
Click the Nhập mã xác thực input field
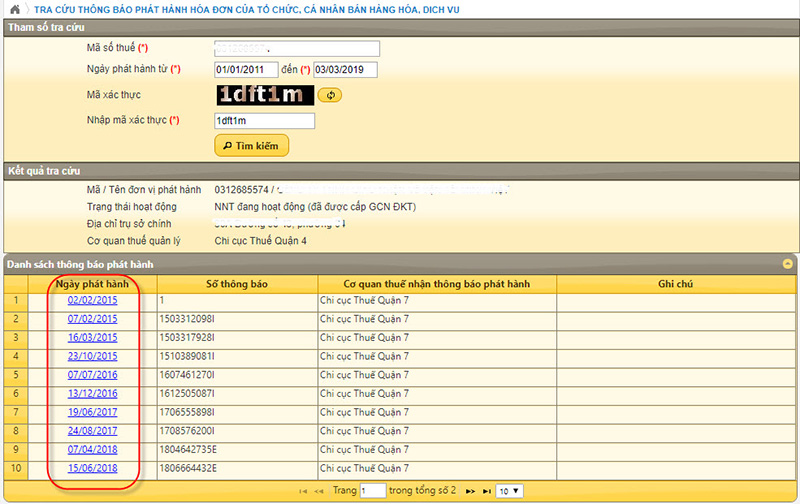pyautogui.click(x=264, y=121)
